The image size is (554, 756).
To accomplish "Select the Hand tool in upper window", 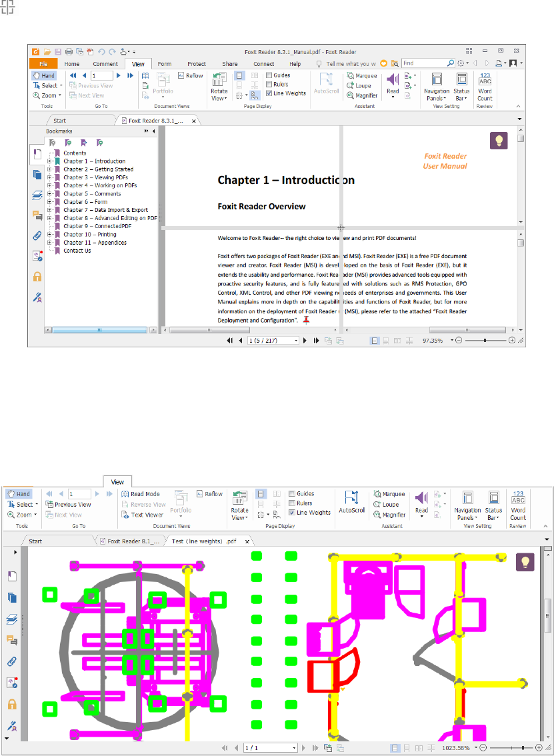I will (x=44, y=76).
